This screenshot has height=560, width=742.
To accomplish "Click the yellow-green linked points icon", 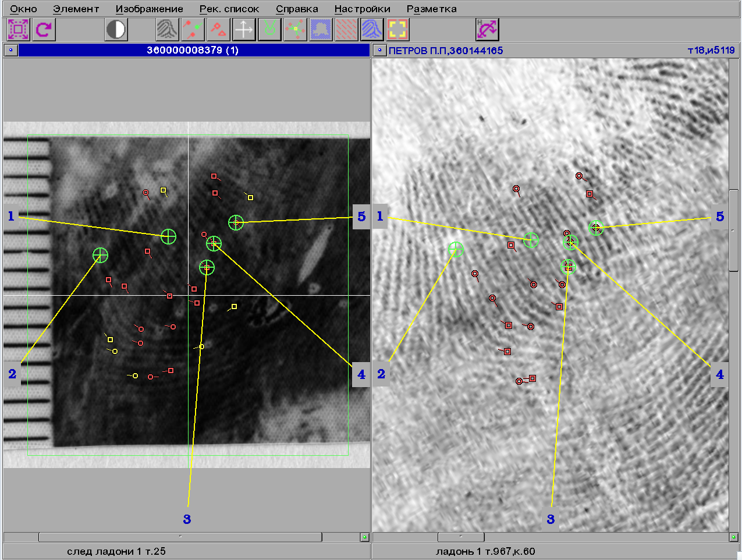I will [295, 29].
